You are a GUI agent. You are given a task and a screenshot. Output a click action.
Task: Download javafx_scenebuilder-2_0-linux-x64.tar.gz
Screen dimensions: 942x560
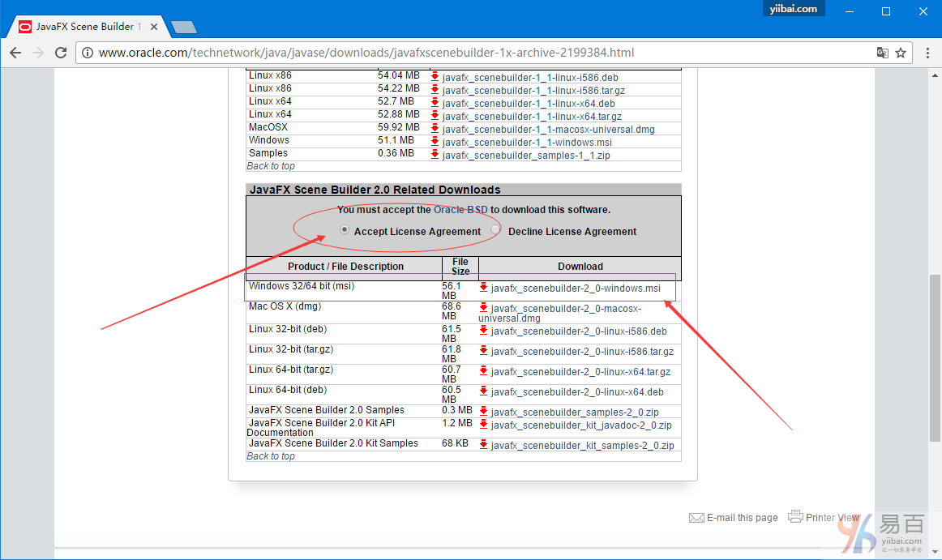(580, 372)
